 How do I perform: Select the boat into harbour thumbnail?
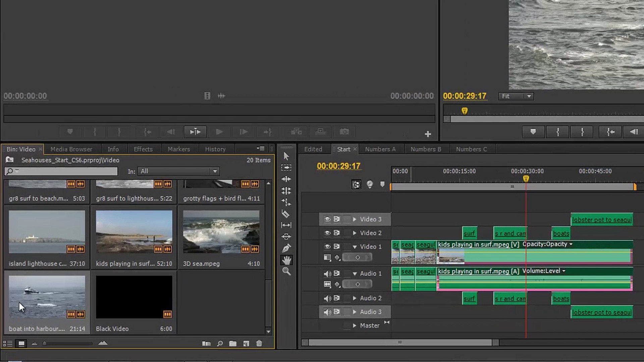tap(47, 297)
